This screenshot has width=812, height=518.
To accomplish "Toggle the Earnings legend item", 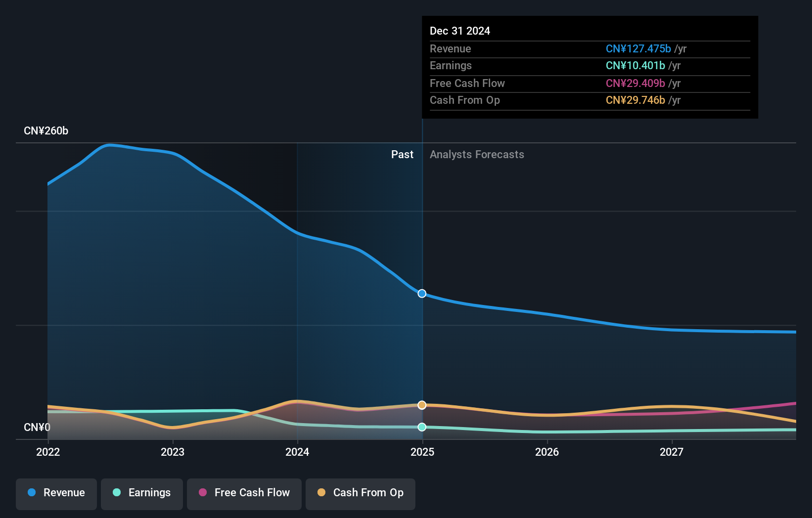I will [142, 493].
